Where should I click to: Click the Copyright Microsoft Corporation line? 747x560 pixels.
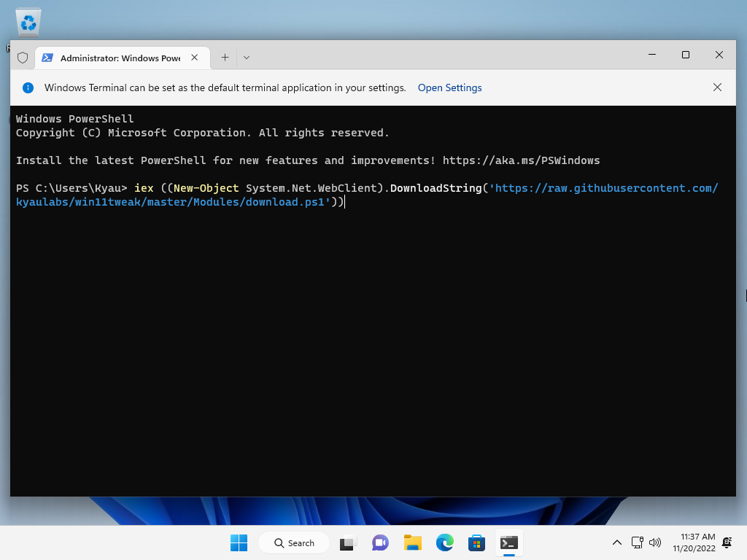(x=203, y=133)
